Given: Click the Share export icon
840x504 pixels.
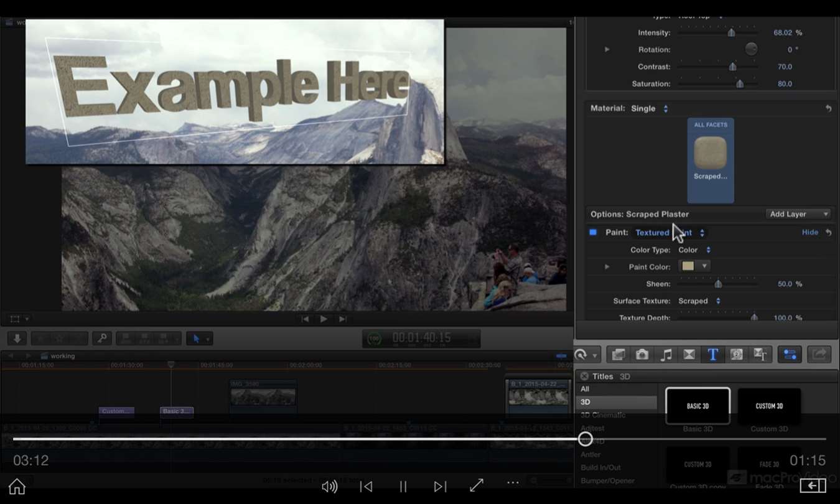Looking at the screenshot, I should click(x=819, y=355).
